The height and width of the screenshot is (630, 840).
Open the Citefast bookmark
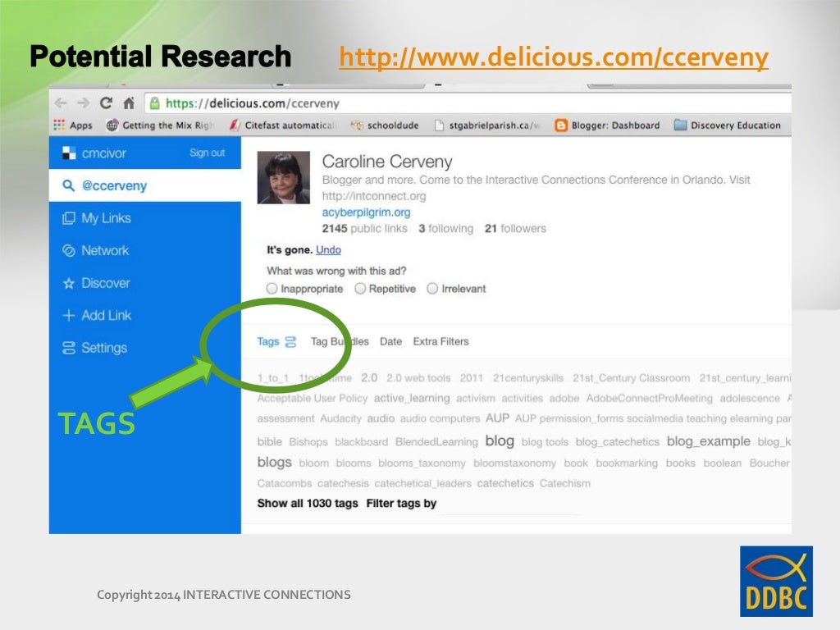[282, 126]
